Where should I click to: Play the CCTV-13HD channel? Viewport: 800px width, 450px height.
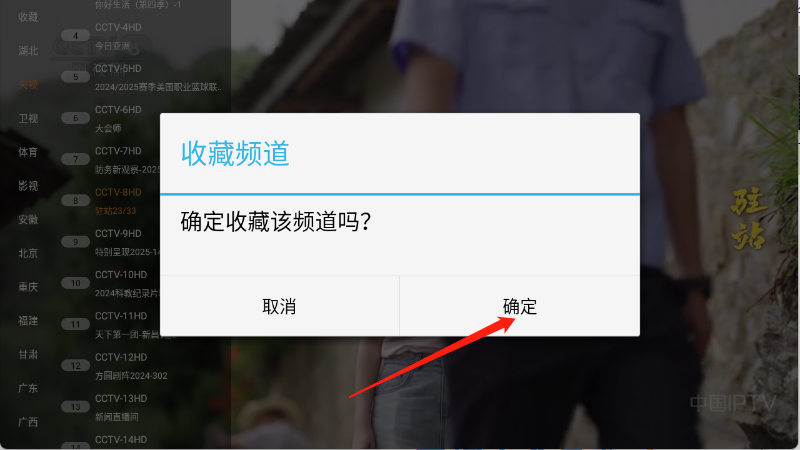click(121, 398)
